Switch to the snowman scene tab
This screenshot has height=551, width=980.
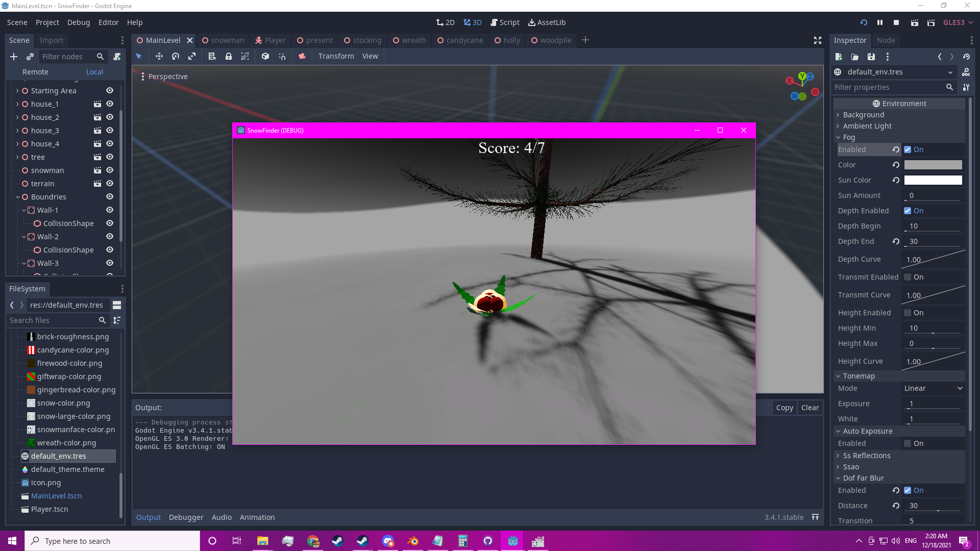tap(223, 40)
